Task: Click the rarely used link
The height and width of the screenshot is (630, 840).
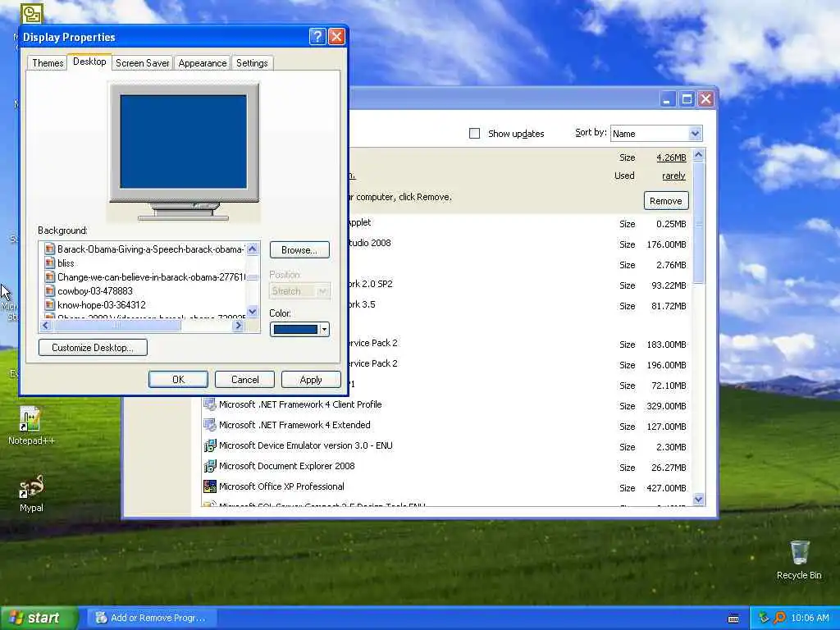Action: [x=673, y=176]
